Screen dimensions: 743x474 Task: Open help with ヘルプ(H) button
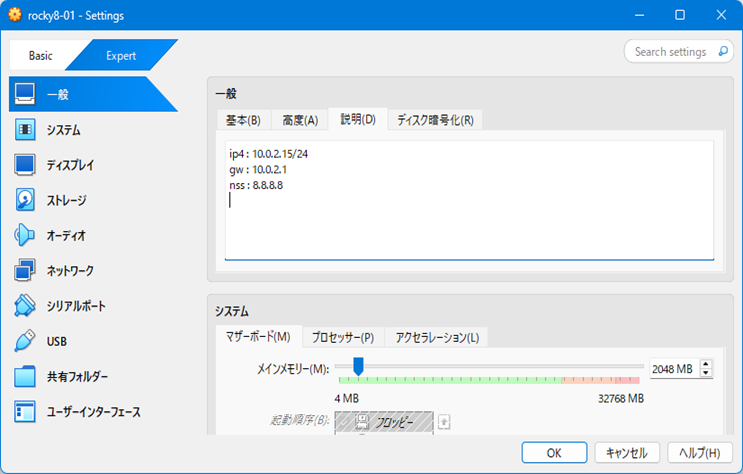pos(699,453)
